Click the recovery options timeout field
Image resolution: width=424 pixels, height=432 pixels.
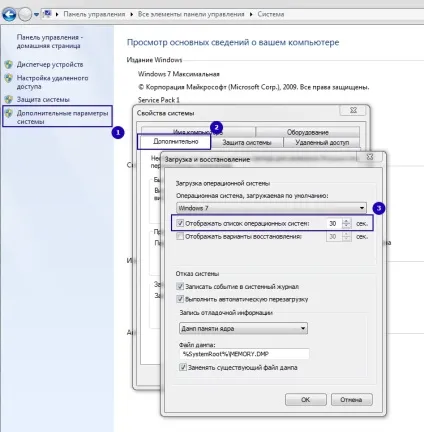334,237
